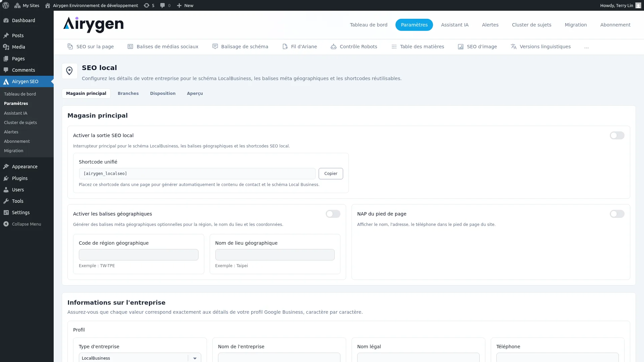Viewport: 644px width, 362px height.
Task: Open Migration sidebar submenu link
Action: click(13, 151)
